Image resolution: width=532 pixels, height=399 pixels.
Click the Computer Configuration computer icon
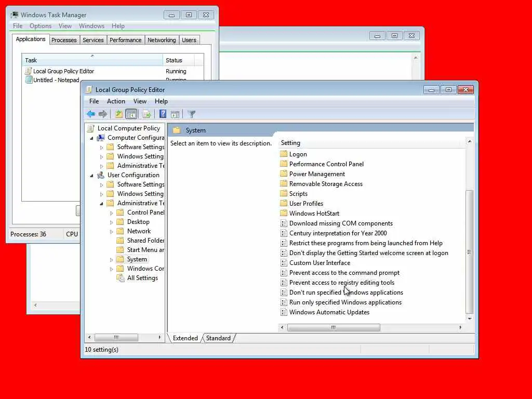coord(101,138)
